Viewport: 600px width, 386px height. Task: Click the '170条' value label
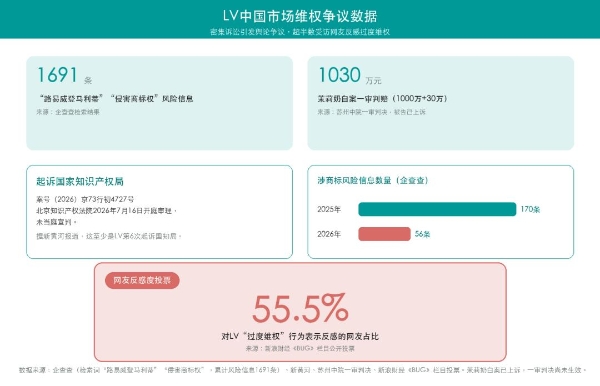click(x=530, y=209)
